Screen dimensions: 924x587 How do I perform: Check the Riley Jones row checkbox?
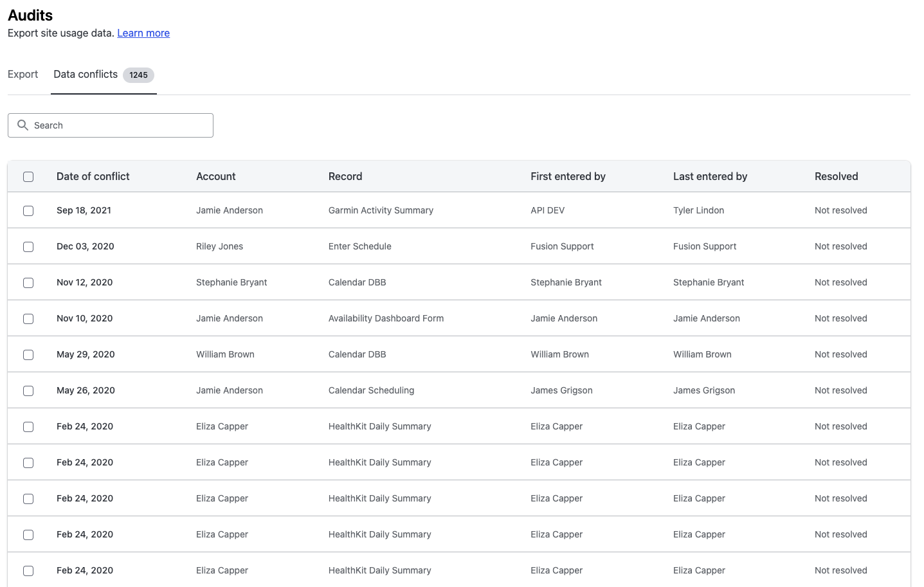[28, 246]
